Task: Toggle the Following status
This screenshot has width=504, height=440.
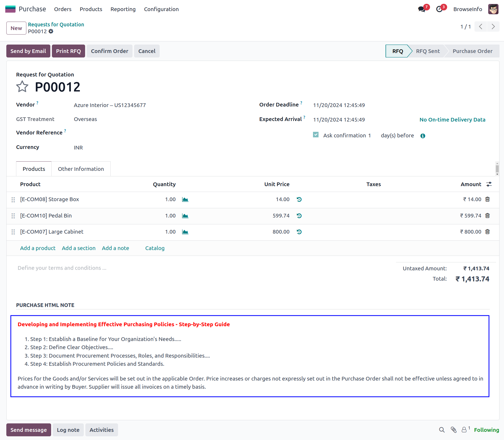Action: [x=486, y=430]
